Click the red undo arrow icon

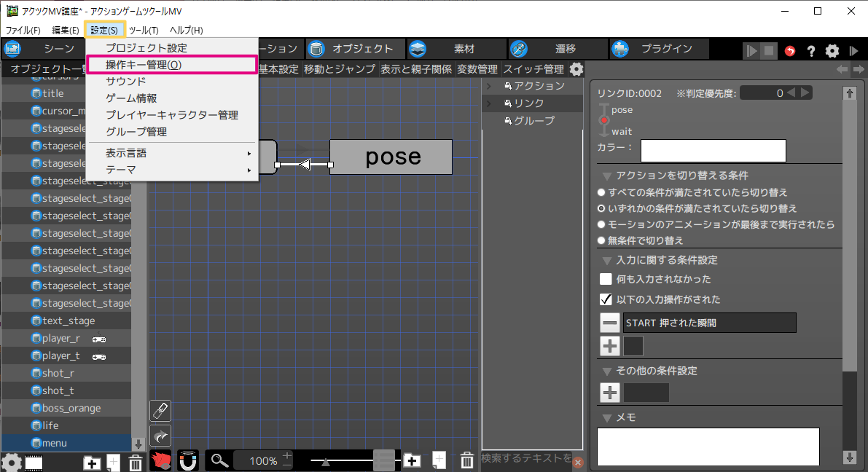[790, 51]
